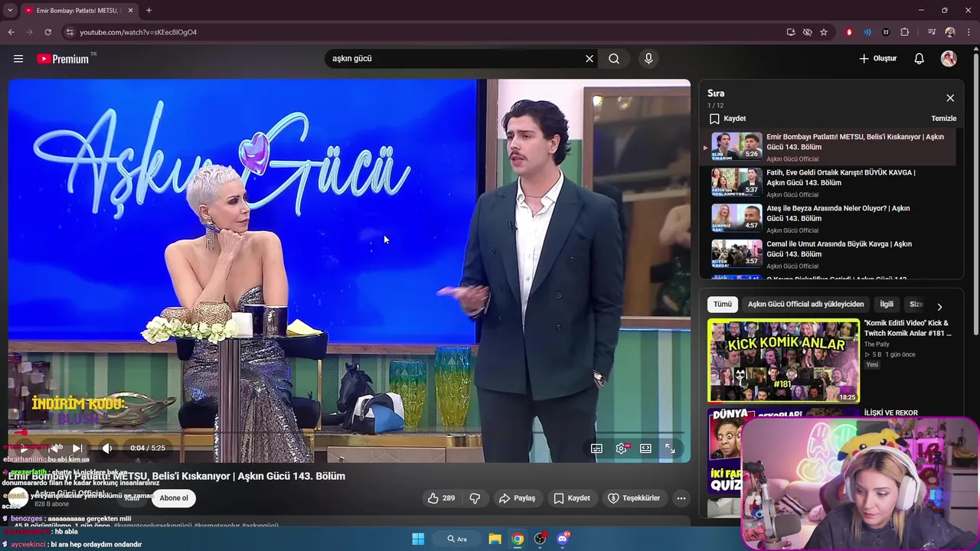Go back with the browser back arrow
Screen dimensions: 980x551
11,32
